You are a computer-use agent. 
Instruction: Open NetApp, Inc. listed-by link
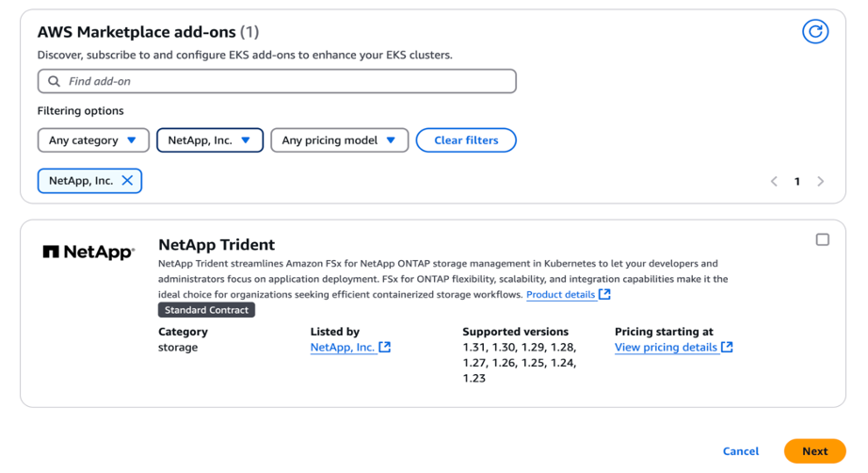(x=349, y=348)
